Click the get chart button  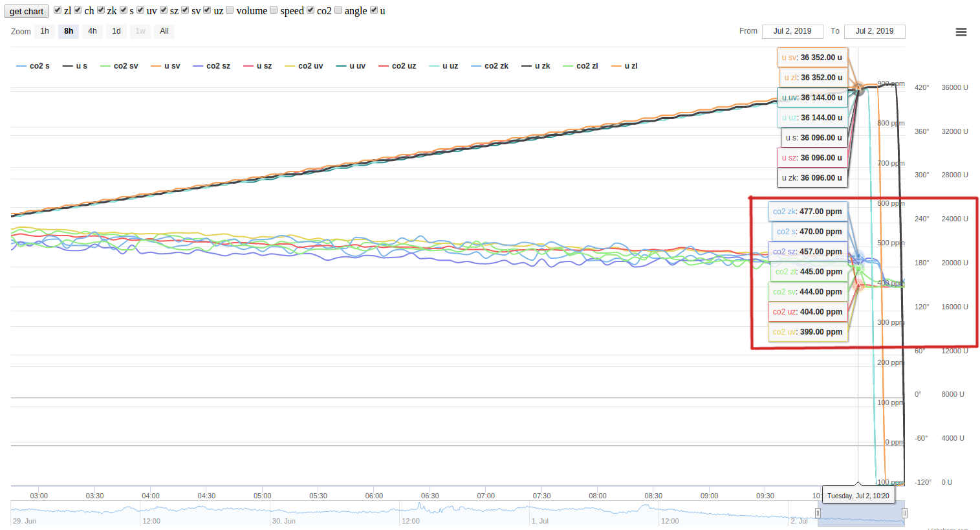pyautogui.click(x=27, y=12)
